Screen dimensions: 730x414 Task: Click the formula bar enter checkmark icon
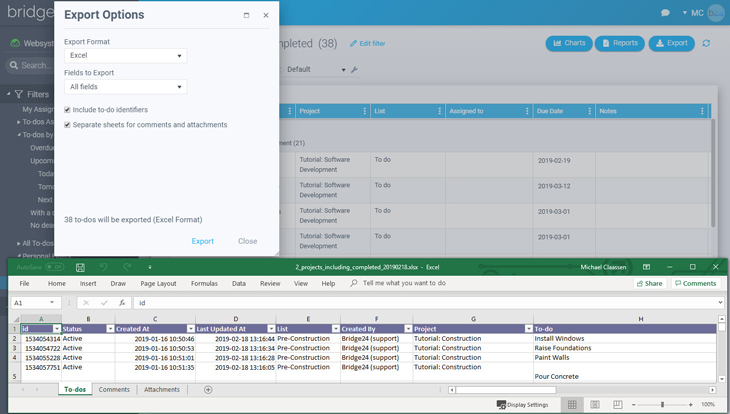click(104, 303)
